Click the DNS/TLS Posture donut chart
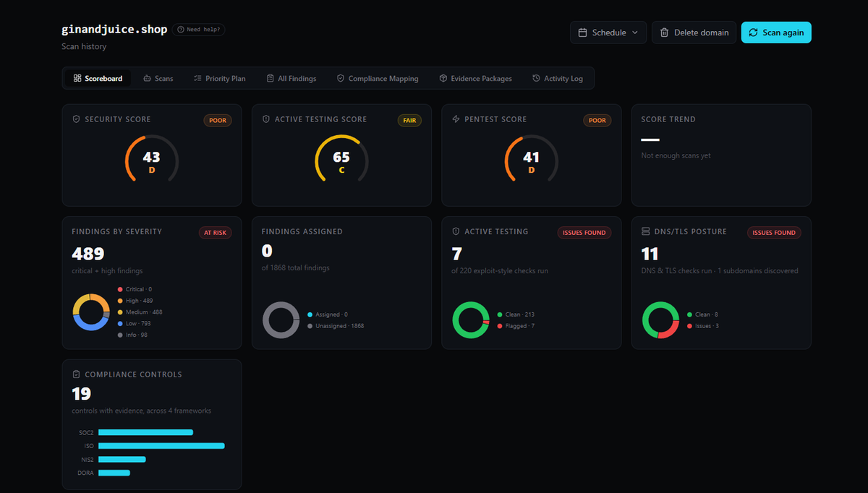 [x=660, y=320]
